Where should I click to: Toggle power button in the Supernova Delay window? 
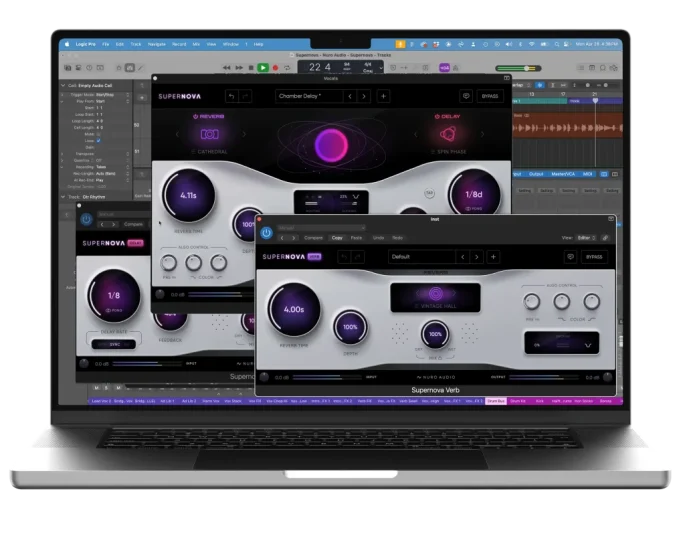tap(86, 219)
